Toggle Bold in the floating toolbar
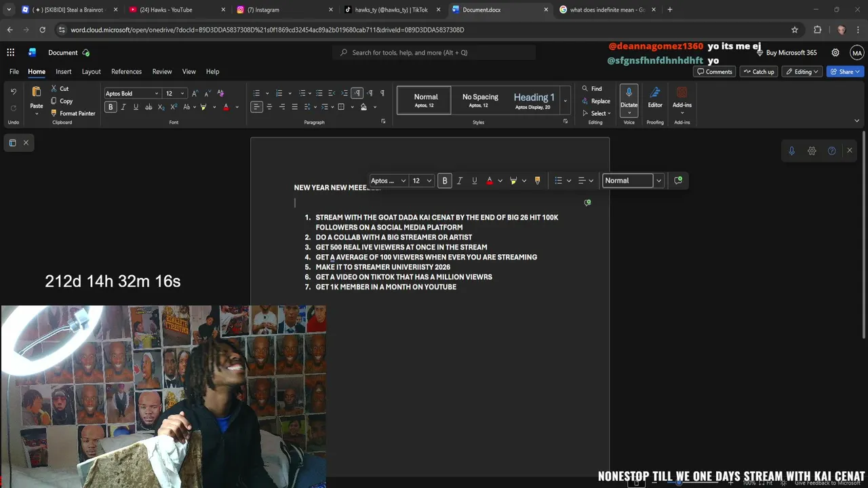Screen dimensions: 868x488 point(445,180)
